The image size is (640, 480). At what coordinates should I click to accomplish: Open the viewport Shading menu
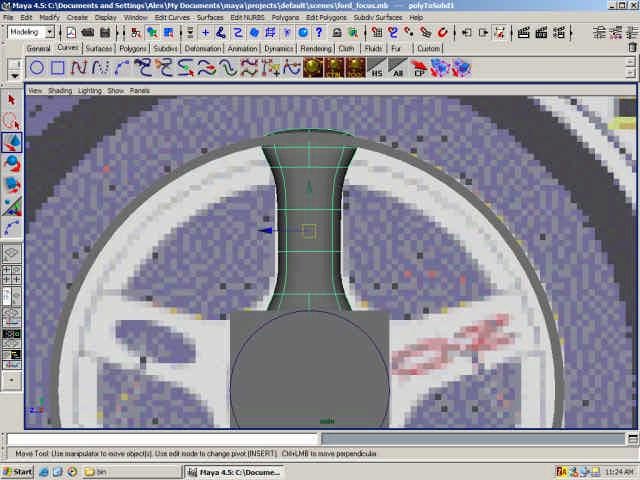60,90
